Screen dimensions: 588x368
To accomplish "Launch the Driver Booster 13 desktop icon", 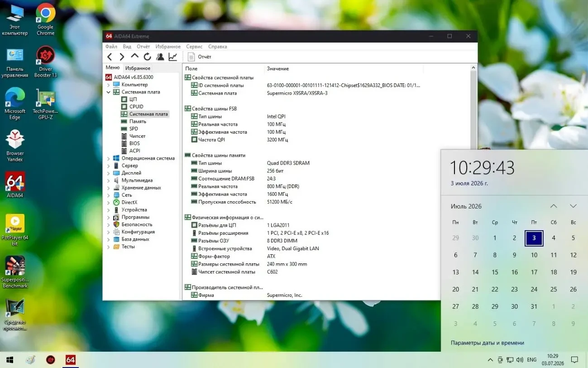I will coord(46,62).
